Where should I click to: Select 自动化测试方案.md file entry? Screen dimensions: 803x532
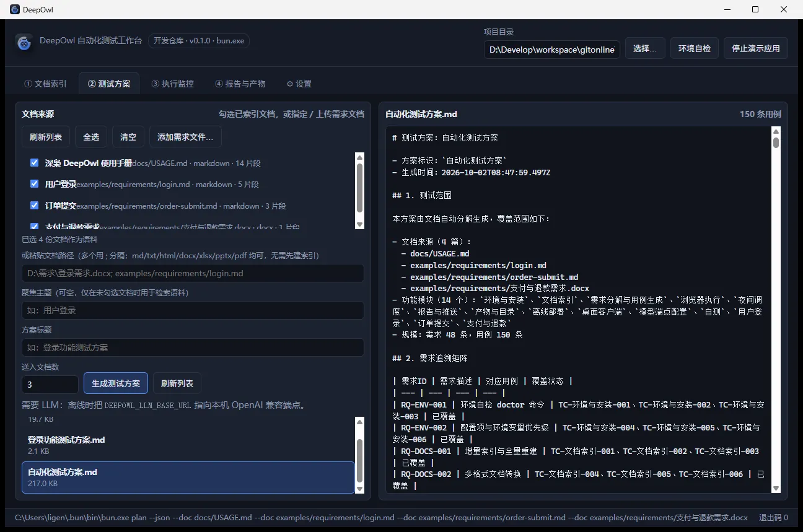point(188,477)
